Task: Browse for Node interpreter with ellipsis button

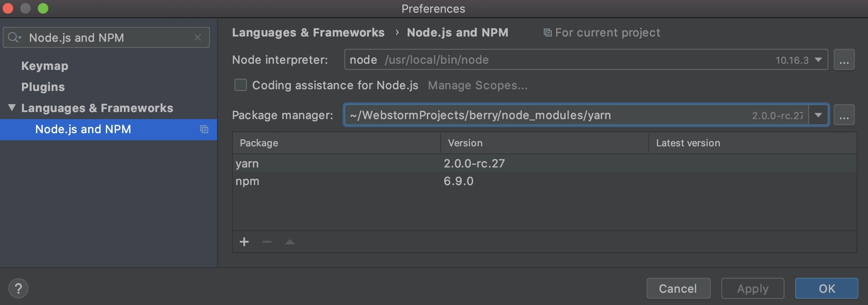Action: [844, 60]
